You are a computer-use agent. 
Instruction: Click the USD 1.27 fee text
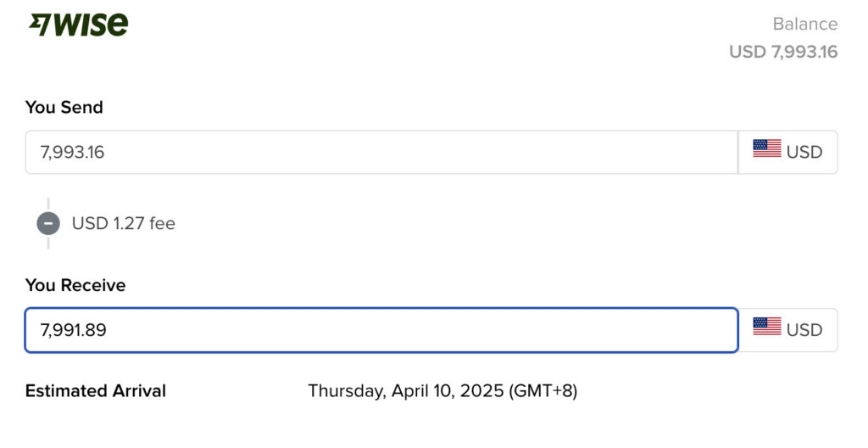123,223
